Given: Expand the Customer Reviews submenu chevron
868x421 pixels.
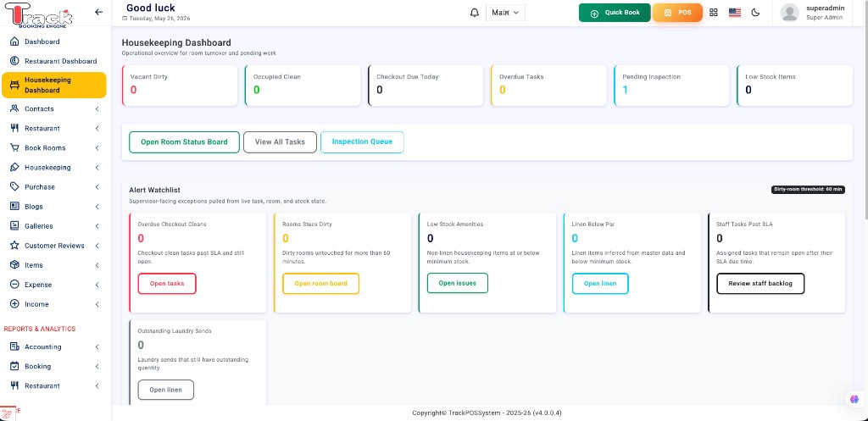Looking at the screenshot, I should tap(97, 246).
